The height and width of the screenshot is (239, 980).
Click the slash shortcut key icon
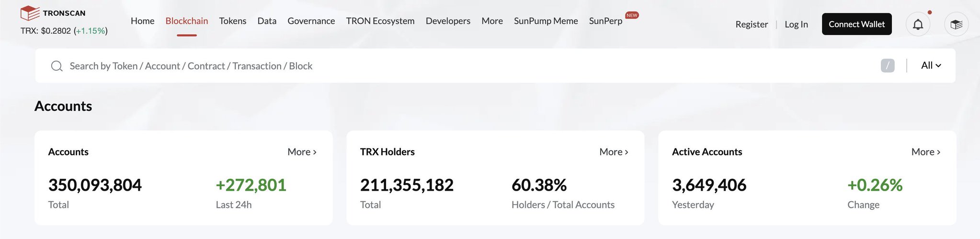(887, 65)
